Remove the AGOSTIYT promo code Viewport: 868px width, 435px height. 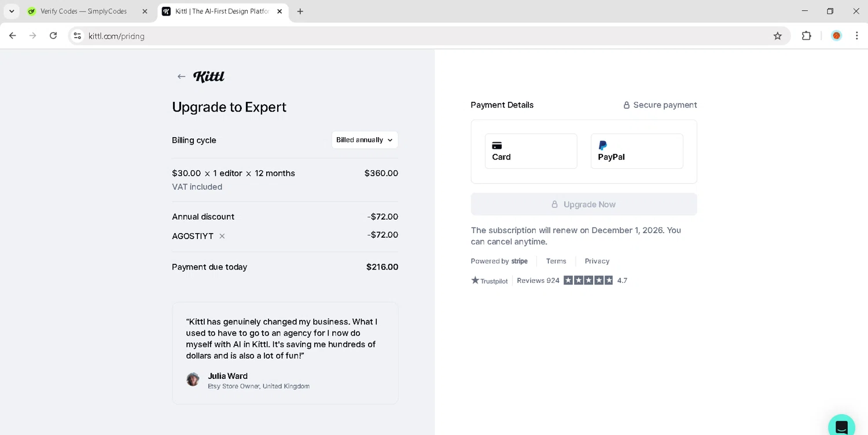pos(222,236)
